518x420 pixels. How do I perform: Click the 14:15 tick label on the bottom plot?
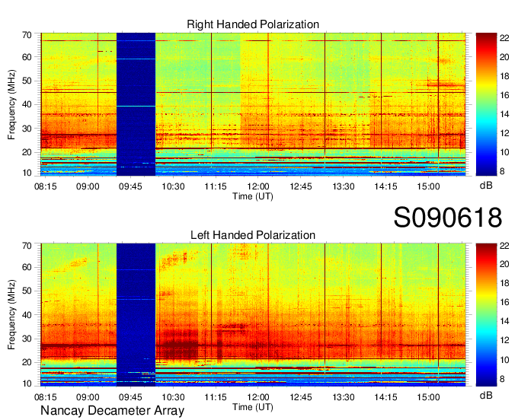[x=385, y=397]
